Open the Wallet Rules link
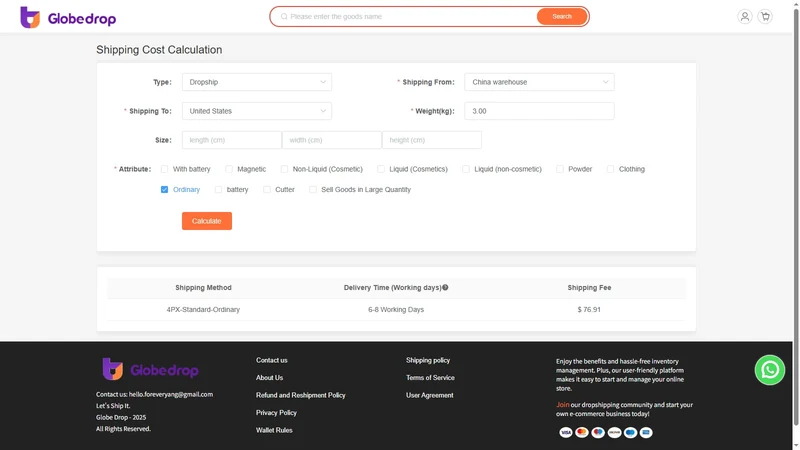This screenshot has height=450, width=800. [x=274, y=430]
